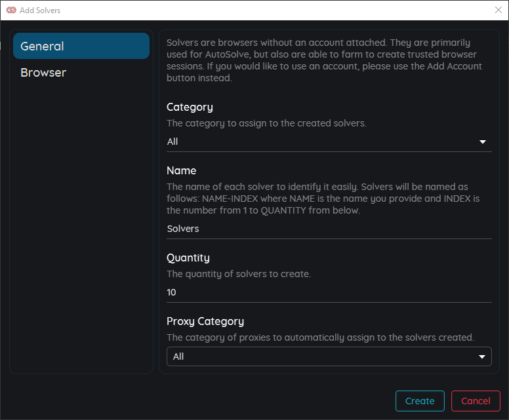This screenshot has width=509, height=420.
Task: Click the Name heading label
Action: pos(181,170)
